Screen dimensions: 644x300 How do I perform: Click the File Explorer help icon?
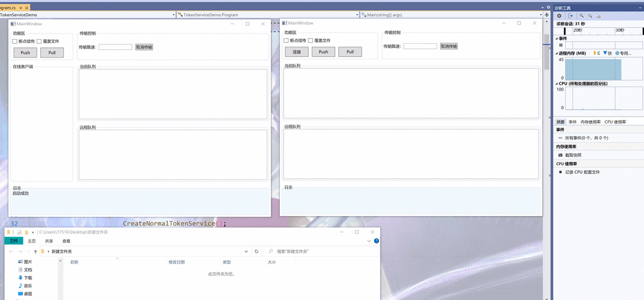click(x=377, y=241)
